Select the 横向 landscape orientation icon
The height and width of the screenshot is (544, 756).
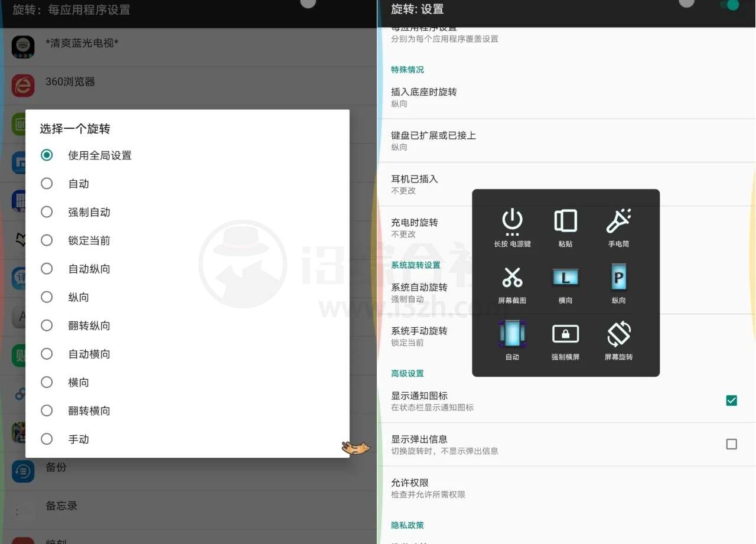(565, 278)
